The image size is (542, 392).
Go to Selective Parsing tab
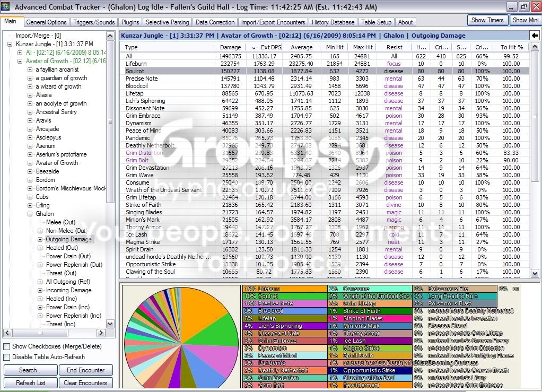pyautogui.click(x=167, y=22)
